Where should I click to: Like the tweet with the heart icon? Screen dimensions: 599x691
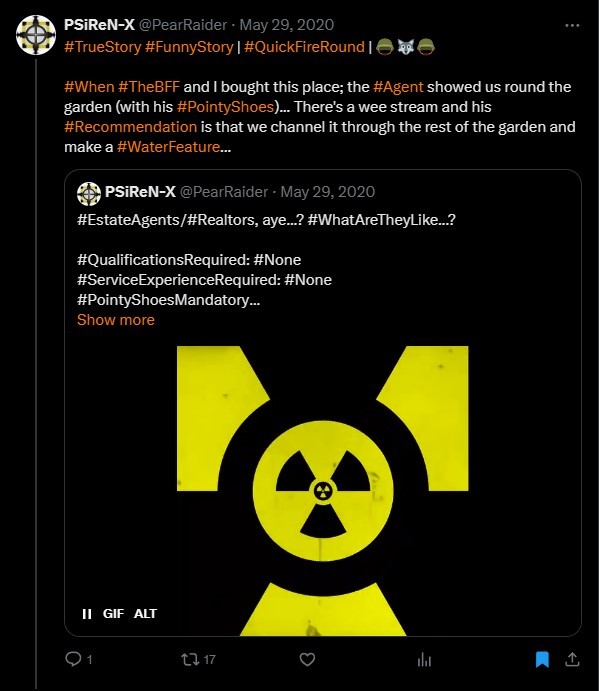[x=307, y=659]
